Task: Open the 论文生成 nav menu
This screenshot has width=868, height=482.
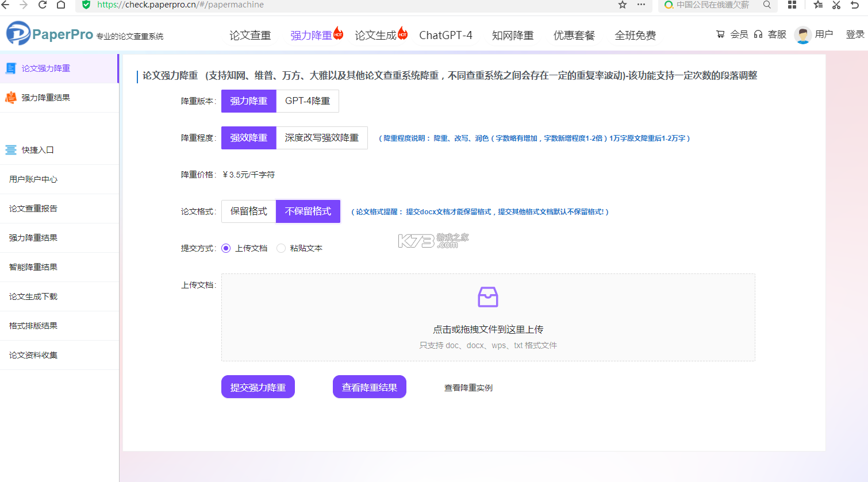Action: (375, 35)
